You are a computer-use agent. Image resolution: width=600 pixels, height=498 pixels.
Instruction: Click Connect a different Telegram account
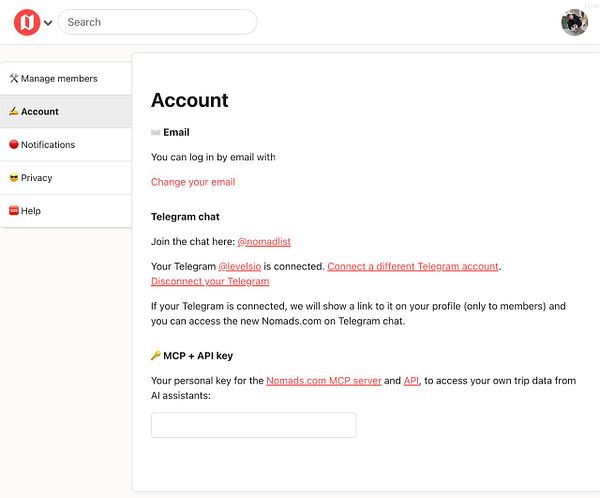point(413,266)
